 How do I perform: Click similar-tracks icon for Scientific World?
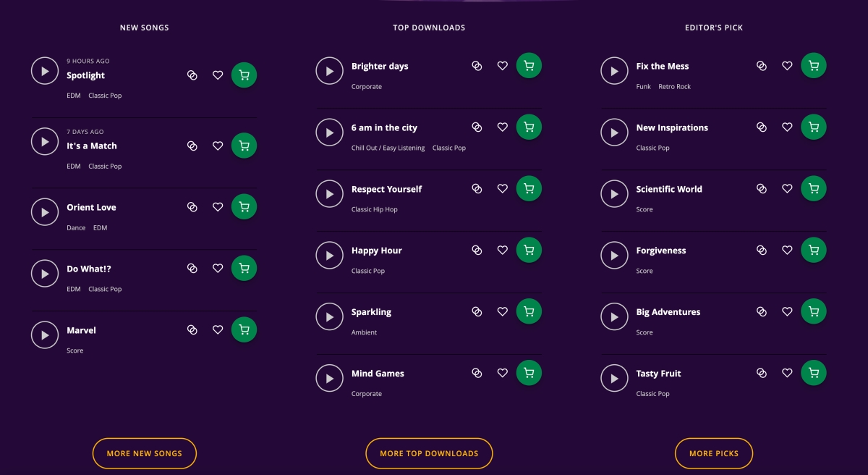pos(762,189)
